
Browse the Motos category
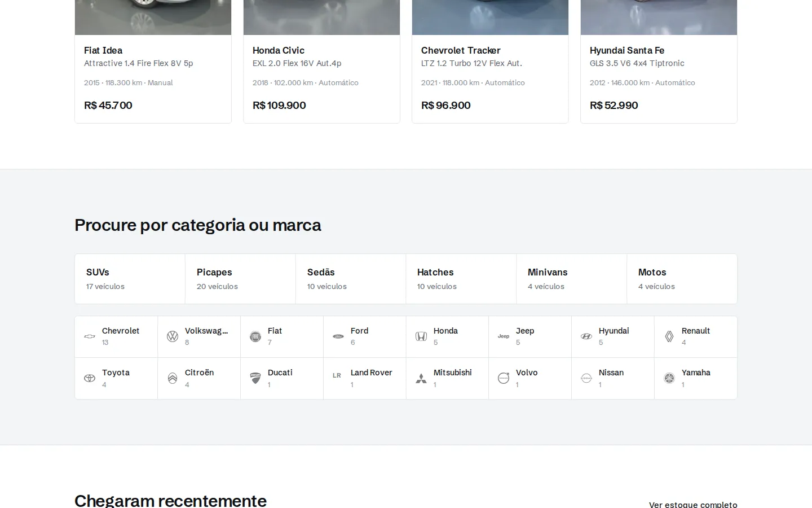pos(682,279)
